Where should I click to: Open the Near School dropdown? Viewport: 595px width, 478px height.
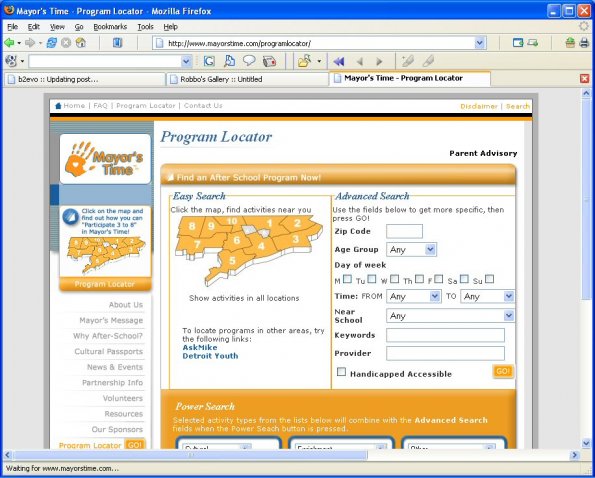pos(450,316)
